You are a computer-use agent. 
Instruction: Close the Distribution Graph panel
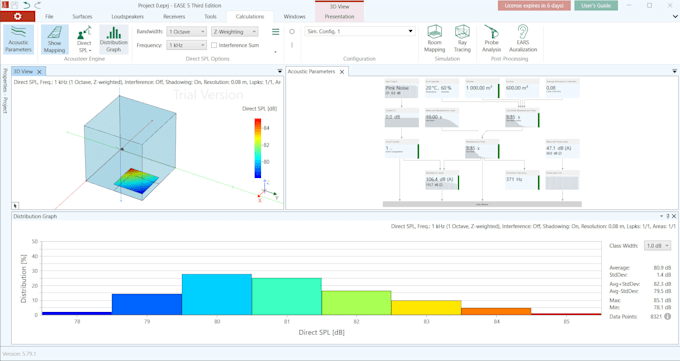click(674, 216)
